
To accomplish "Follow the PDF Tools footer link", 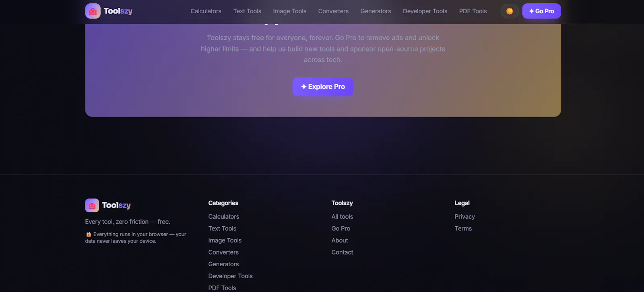I will [222, 288].
